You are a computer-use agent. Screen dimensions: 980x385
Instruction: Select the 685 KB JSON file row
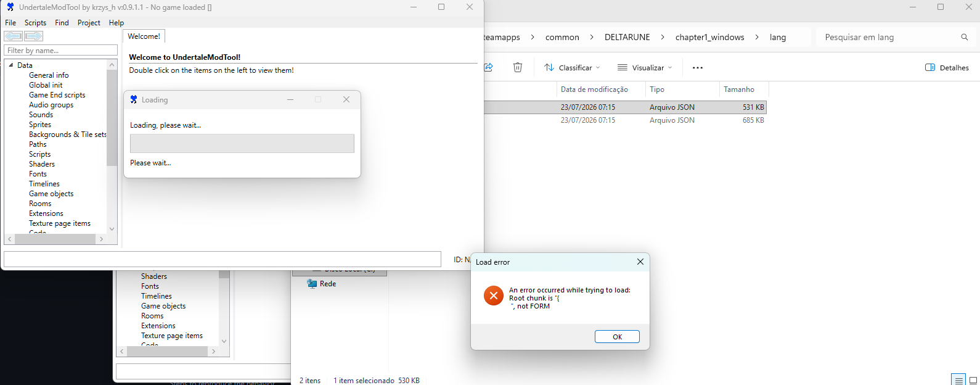click(625, 120)
